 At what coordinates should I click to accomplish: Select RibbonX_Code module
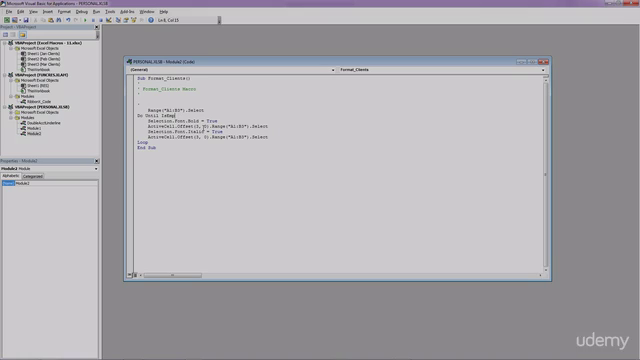(39, 102)
